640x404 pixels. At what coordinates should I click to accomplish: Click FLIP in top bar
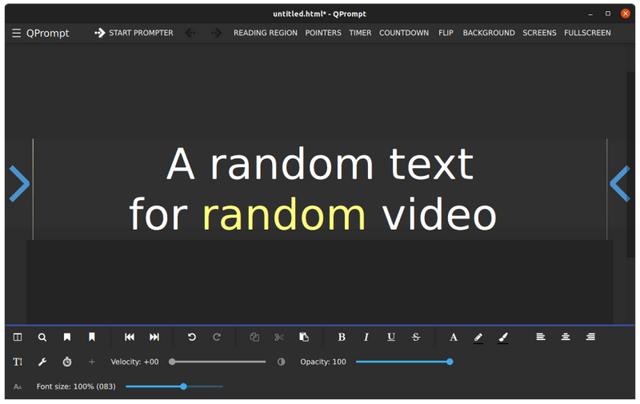pos(446,33)
